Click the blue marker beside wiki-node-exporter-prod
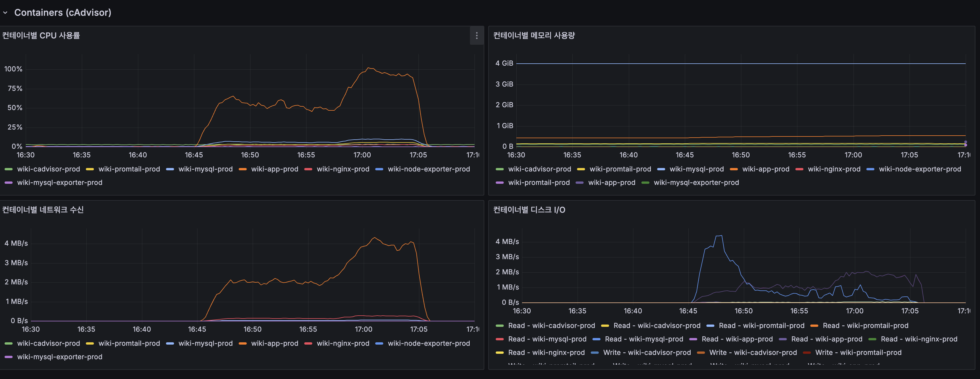Screen dimensions: 980x379 click(x=379, y=169)
